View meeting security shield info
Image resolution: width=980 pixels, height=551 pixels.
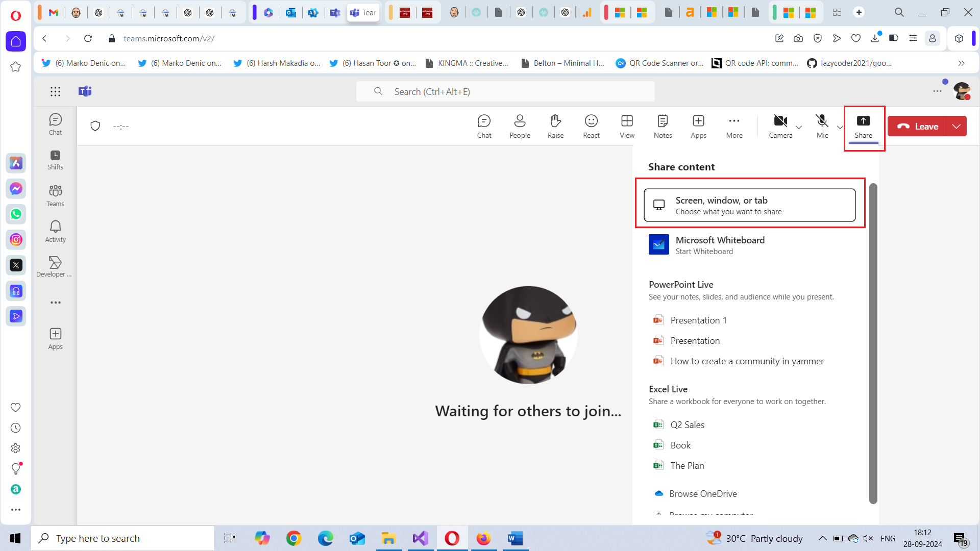(x=95, y=126)
